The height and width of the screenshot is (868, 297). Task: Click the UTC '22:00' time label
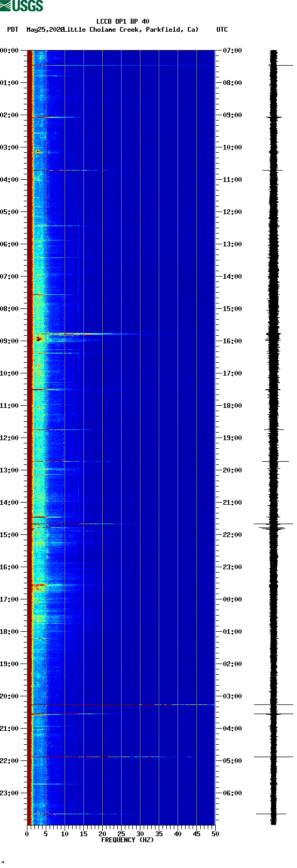(232, 535)
